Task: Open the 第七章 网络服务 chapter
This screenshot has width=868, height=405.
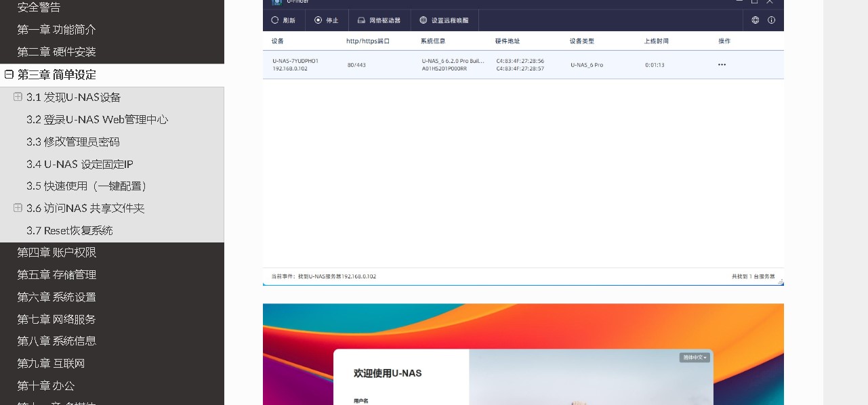Action: (x=57, y=319)
